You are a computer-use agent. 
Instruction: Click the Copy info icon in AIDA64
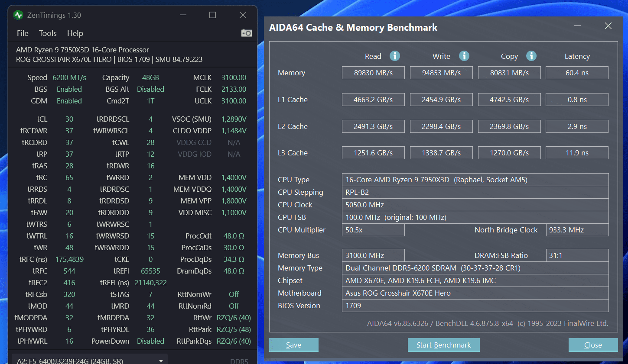click(x=531, y=56)
